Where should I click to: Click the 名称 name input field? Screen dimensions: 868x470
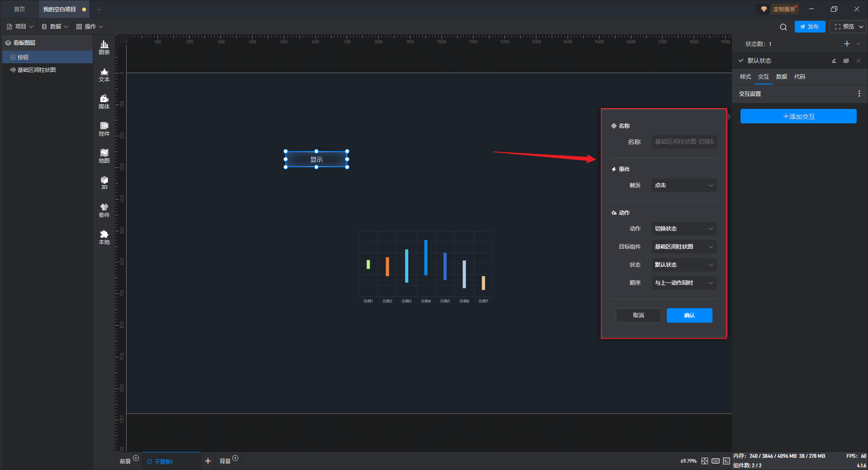684,142
